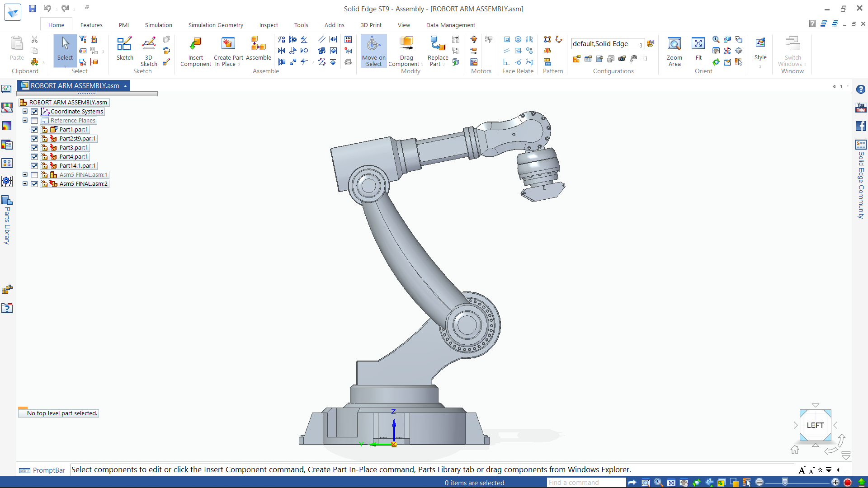The height and width of the screenshot is (488, 868).
Task: Uncheck Asm5 FINAL.asm:2 visibility
Action: (x=34, y=184)
